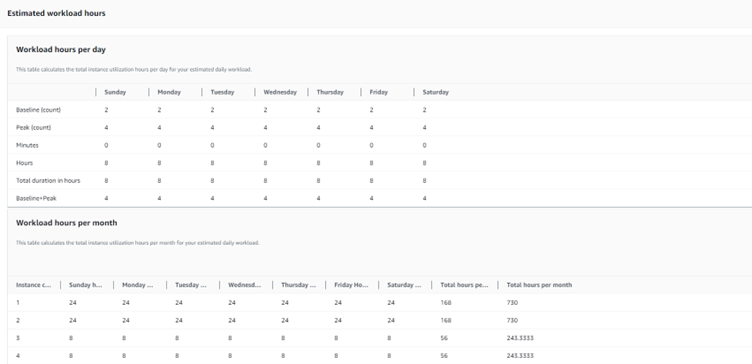The image size is (752, 364).
Task: Select the Baseline+Peak row label
Action: [x=36, y=198]
